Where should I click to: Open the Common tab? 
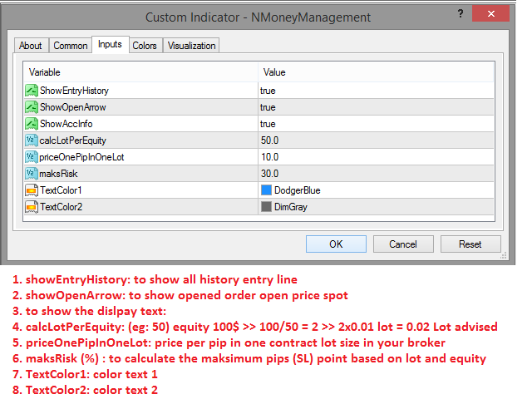(71, 46)
